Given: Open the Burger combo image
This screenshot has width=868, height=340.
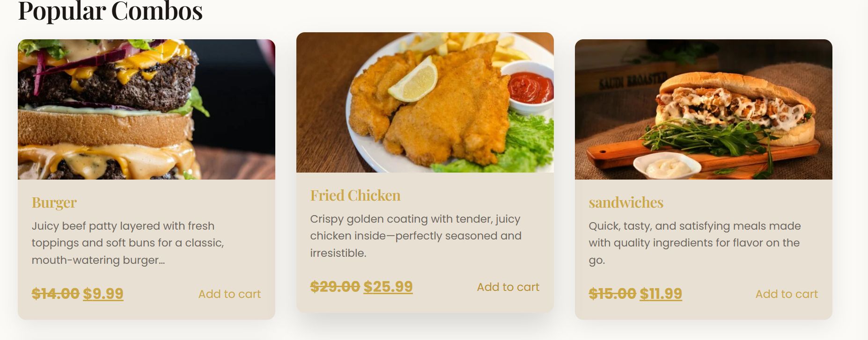Looking at the screenshot, I should [146, 109].
